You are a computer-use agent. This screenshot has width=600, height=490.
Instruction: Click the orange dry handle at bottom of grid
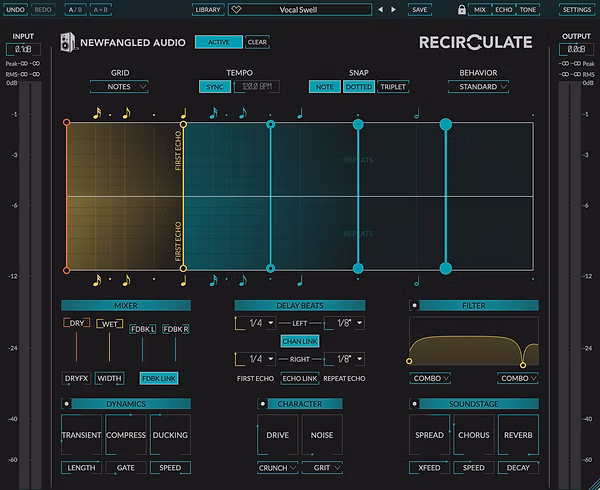(67, 270)
